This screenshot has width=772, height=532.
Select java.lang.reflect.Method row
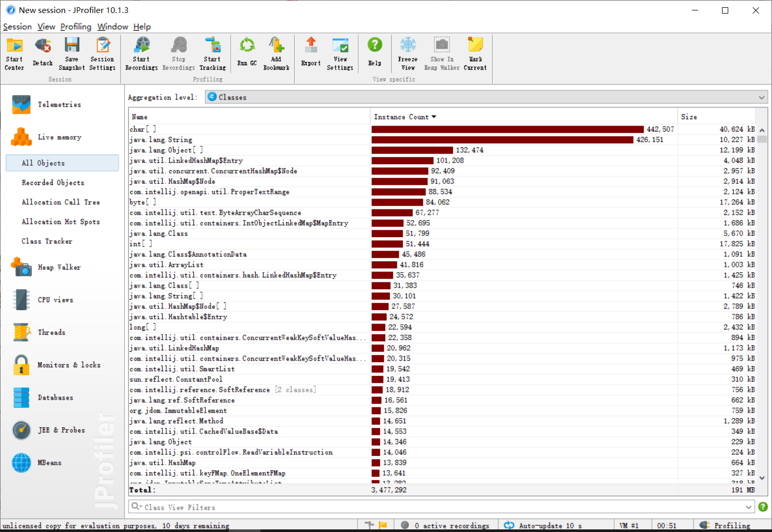pos(443,421)
